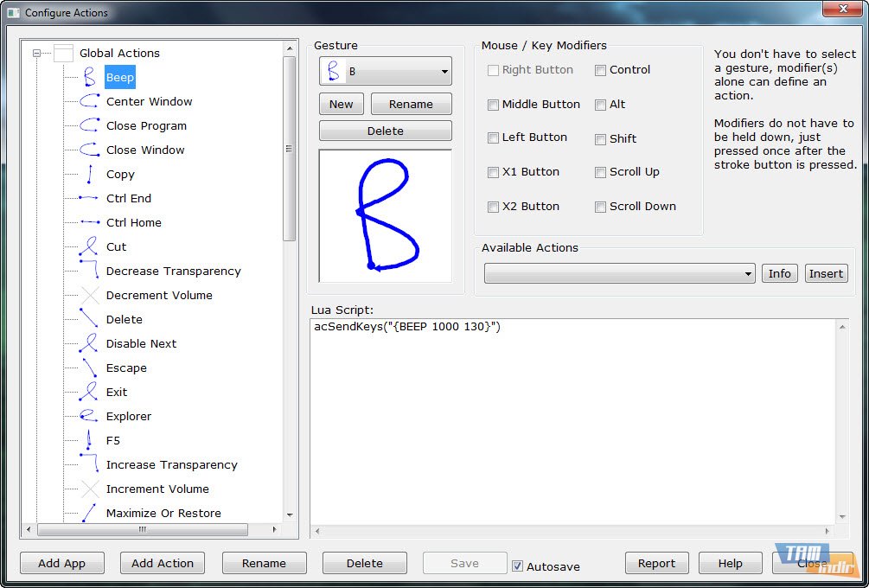Click the Close Window gesture icon
Screen dimensions: 869x588
point(89,150)
